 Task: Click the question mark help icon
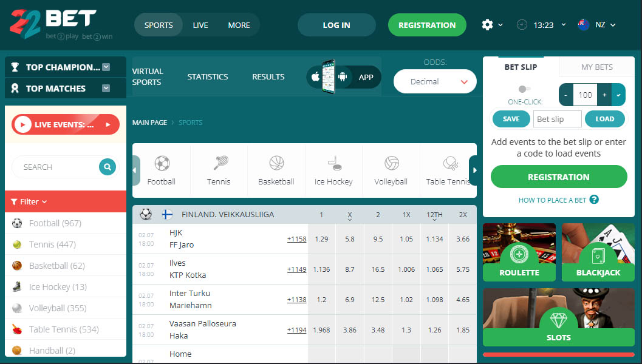594,199
